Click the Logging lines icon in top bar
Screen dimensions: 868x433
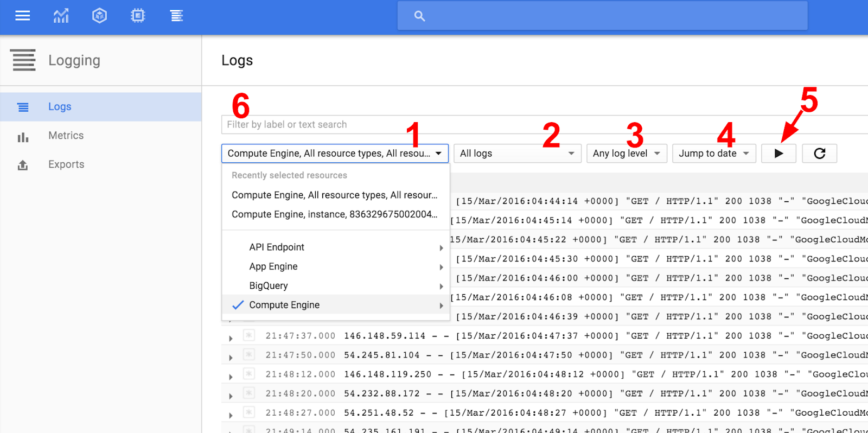[x=176, y=16]
